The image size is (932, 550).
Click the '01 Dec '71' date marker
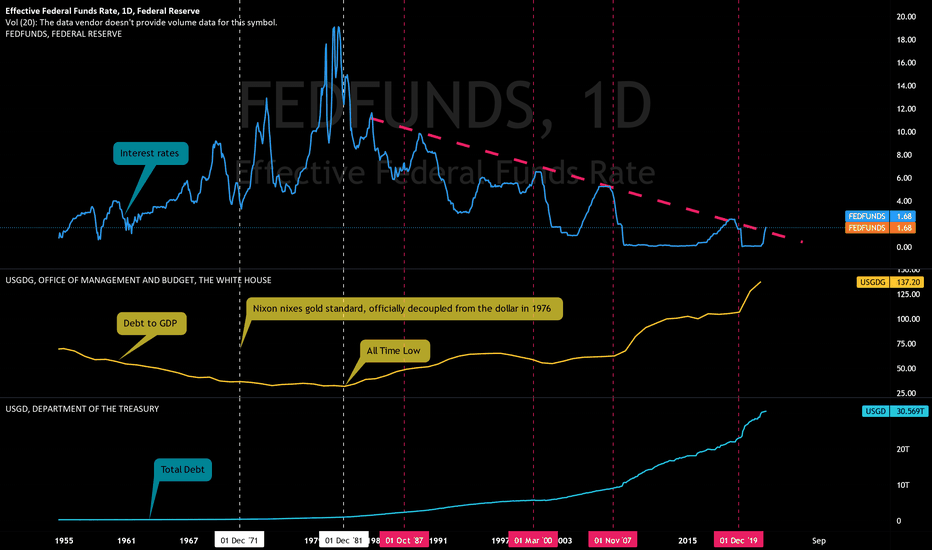240,540
